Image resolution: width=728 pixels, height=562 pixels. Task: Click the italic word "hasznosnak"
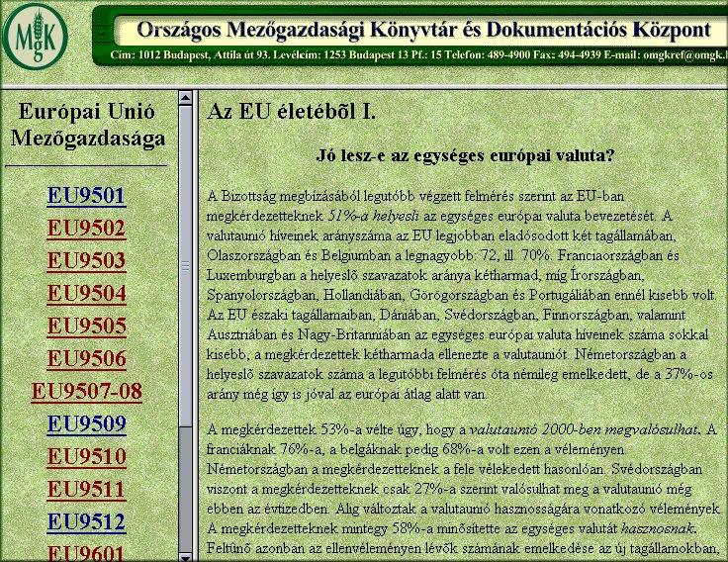click(x=659, y=528)
